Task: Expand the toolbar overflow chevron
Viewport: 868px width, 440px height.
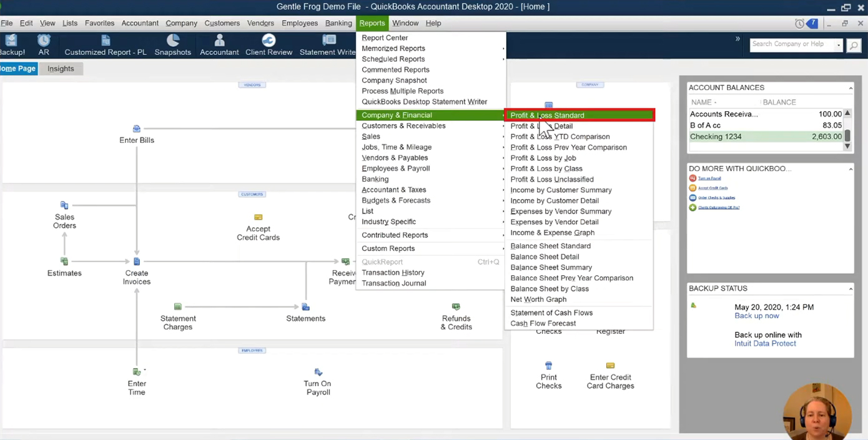Action: click(x=737, y=39)
